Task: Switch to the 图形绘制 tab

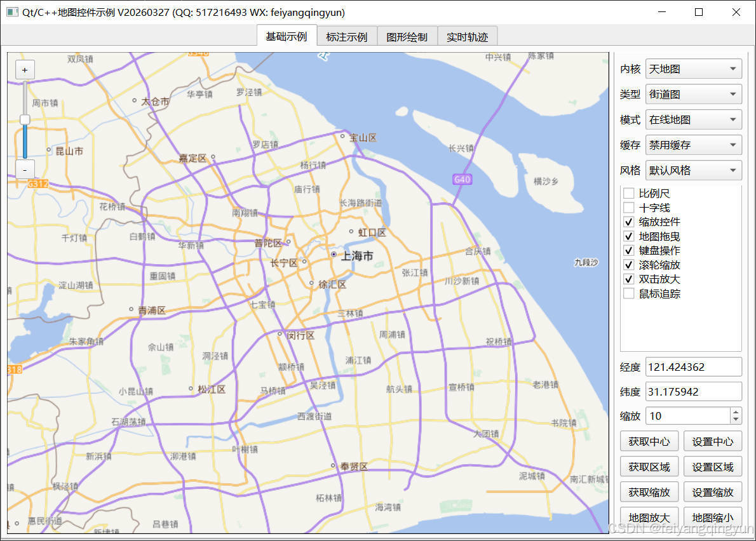Action: pyautogui.click(x=407, y=37)
